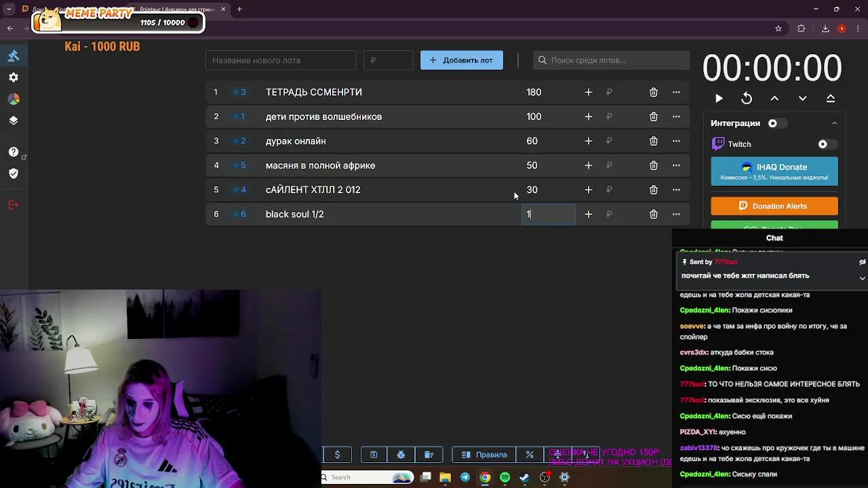Image resolution: width=868 pixels, height=488 pixels.
Task: Click the Добавить лот button
Action: 461,60
